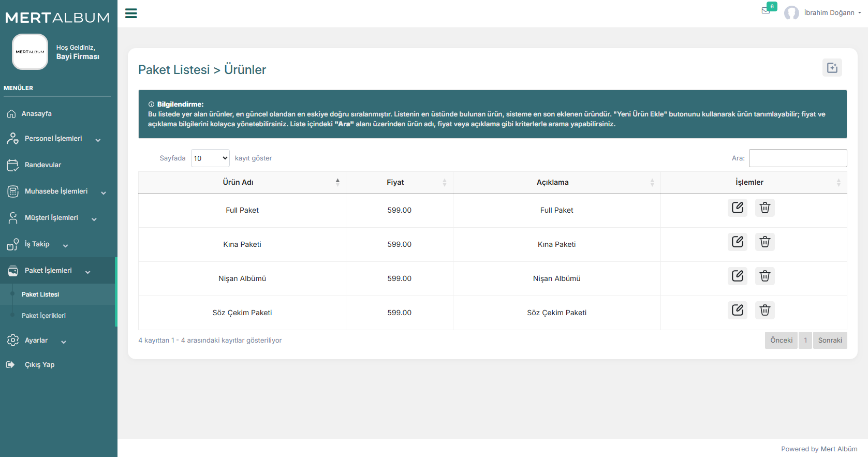Focus the Ara search field
Screen dimensions: 868x457
point(798,158)
